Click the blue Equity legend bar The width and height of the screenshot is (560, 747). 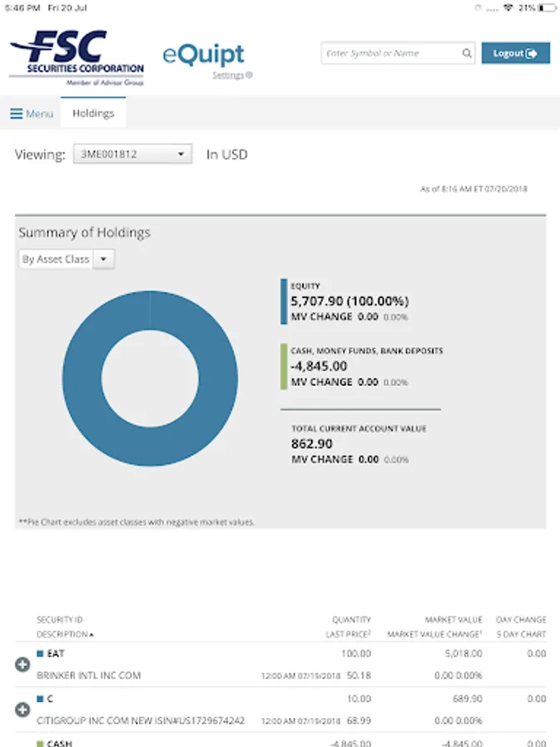tap(284, 301)
